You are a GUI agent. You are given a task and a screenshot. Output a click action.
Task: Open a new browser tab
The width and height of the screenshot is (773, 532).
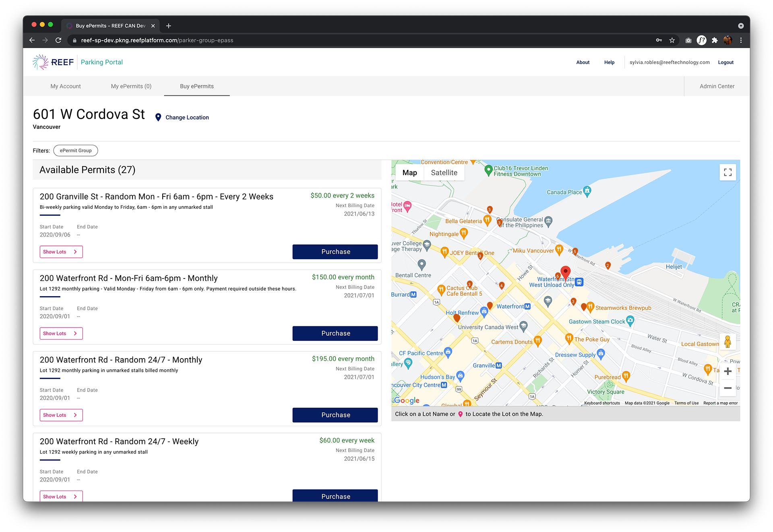(169, 26)
